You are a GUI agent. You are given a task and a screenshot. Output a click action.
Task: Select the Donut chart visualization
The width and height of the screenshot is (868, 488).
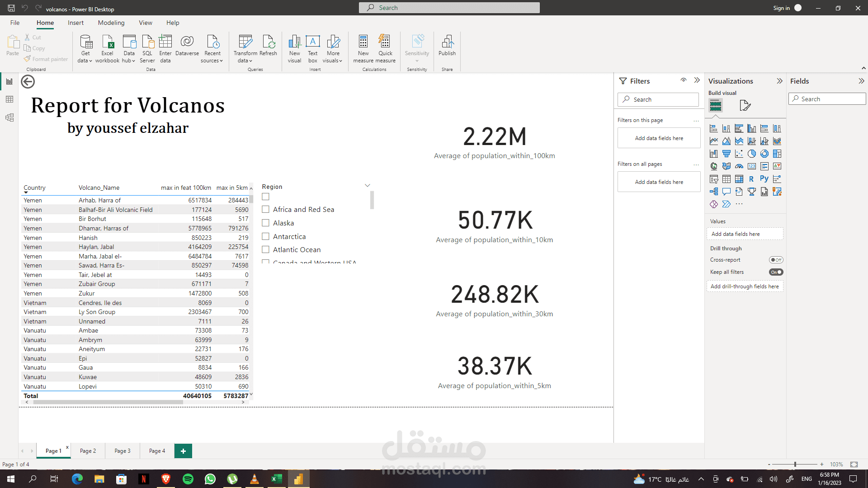(764, 154)
